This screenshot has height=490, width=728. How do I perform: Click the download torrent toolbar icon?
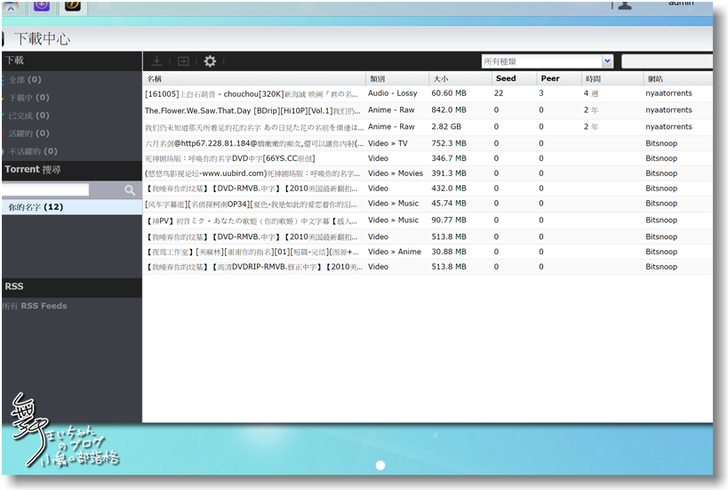coord(157,61)
